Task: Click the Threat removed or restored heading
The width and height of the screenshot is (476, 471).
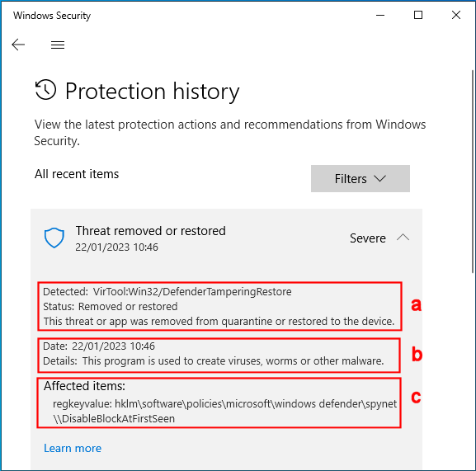Action: click(x=151, y=231)
